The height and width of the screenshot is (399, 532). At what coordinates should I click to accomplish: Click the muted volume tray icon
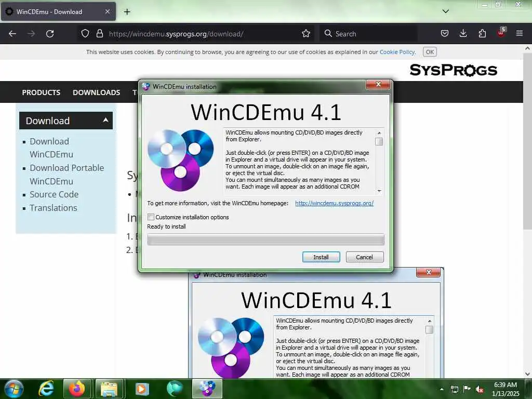[x=480, y=390]
